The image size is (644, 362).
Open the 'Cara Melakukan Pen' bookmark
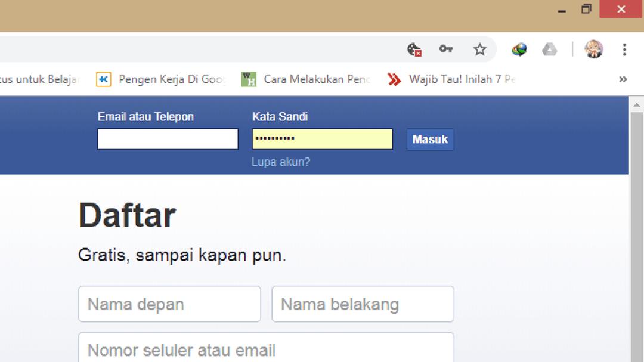pos(306,79)
